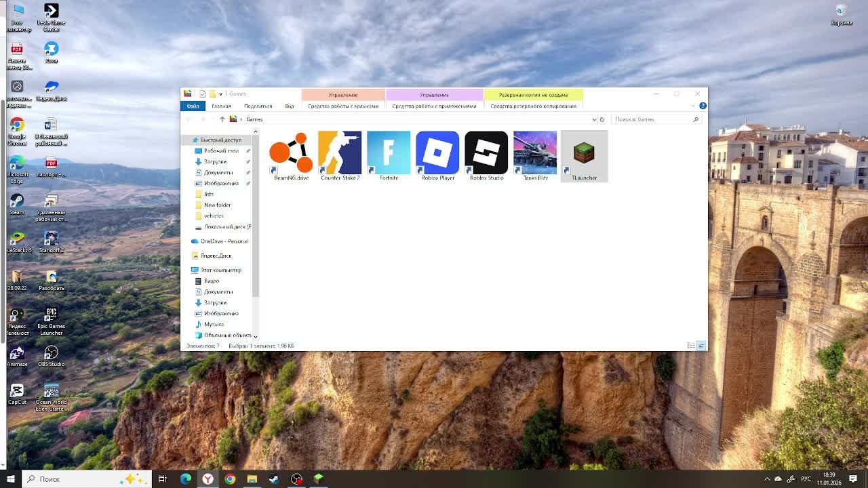The width and height of the screenshot is (868, 488).
Task: Click the Explorer refresh button
Action: [x=601, y=119]
